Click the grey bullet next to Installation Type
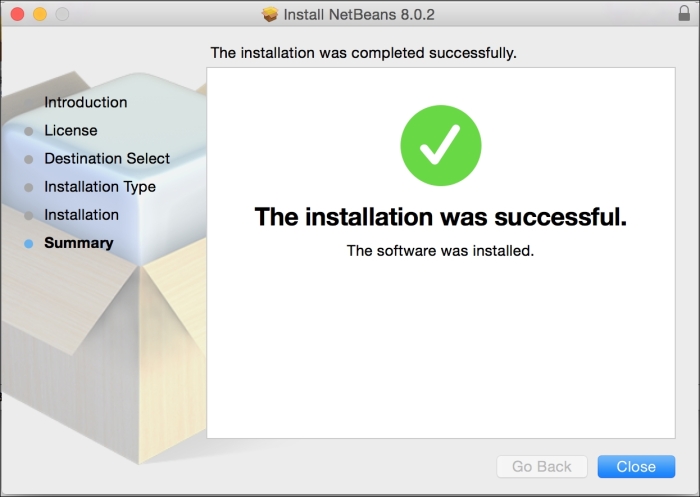Viewport: 700px width, 497px height. [x=29, y=188]
